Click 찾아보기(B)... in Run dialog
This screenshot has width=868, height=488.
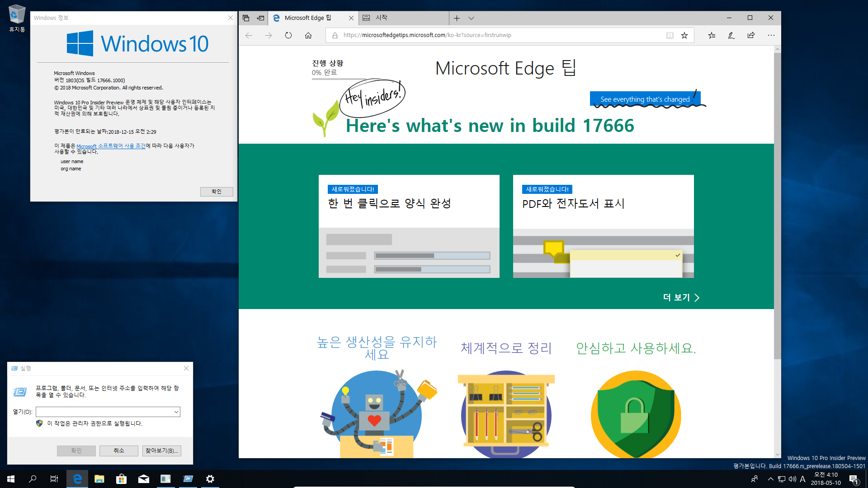click(x=162, y=450)
